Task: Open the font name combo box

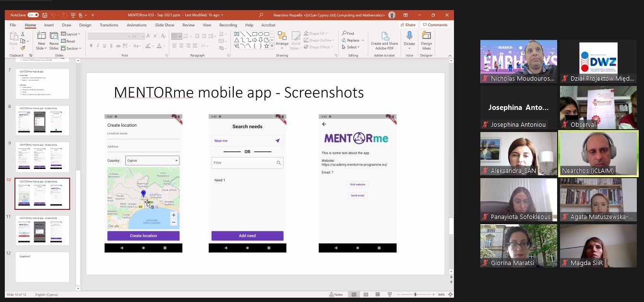Action: point(109,36)
